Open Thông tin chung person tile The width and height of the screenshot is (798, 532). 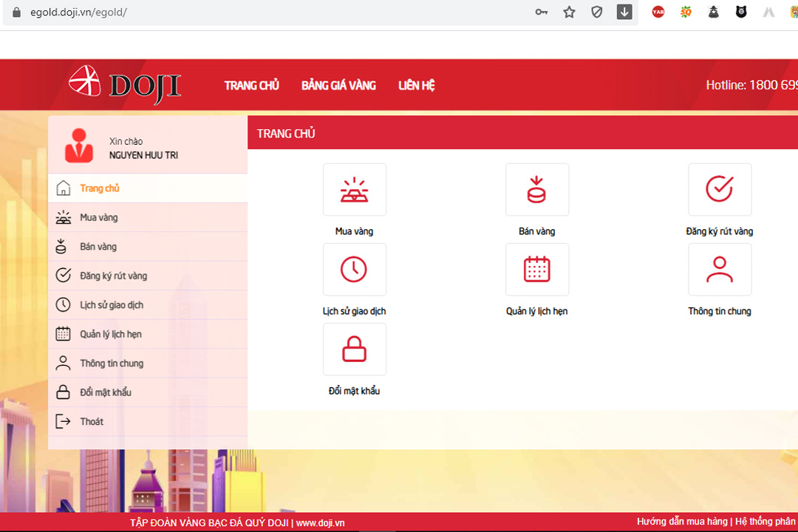coord(719,269)
